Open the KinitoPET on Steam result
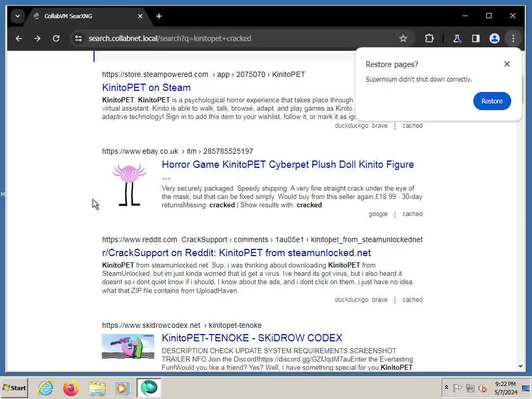This screenshot has width=532, height=399. coord(146,87)
